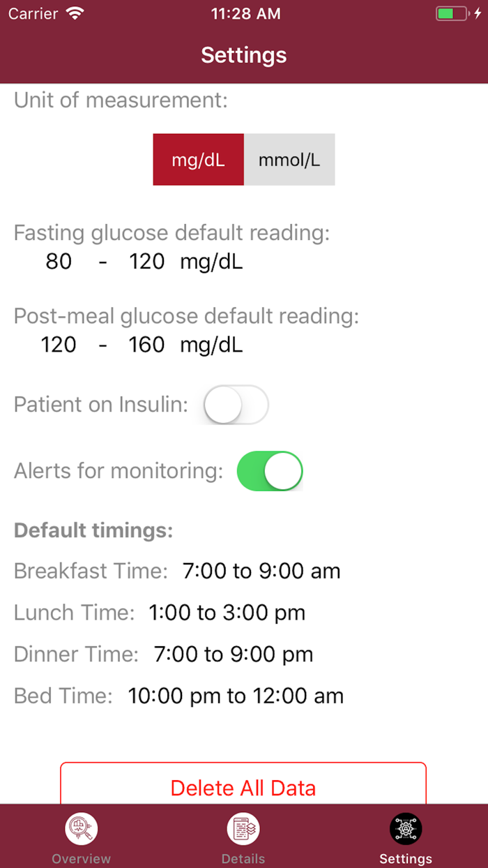488x868 pixels.
Task: Change the Bed Time range
Action: [236, 696]
